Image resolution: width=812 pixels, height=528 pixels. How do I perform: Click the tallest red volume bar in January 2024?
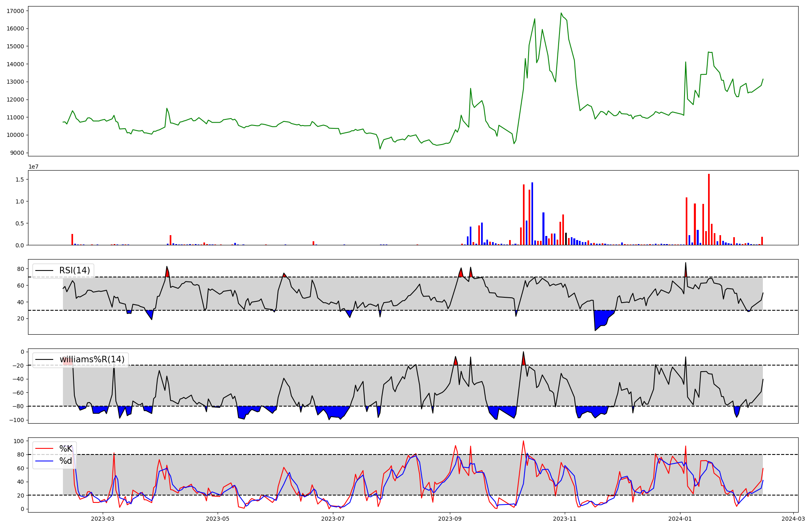pos(709,209)
